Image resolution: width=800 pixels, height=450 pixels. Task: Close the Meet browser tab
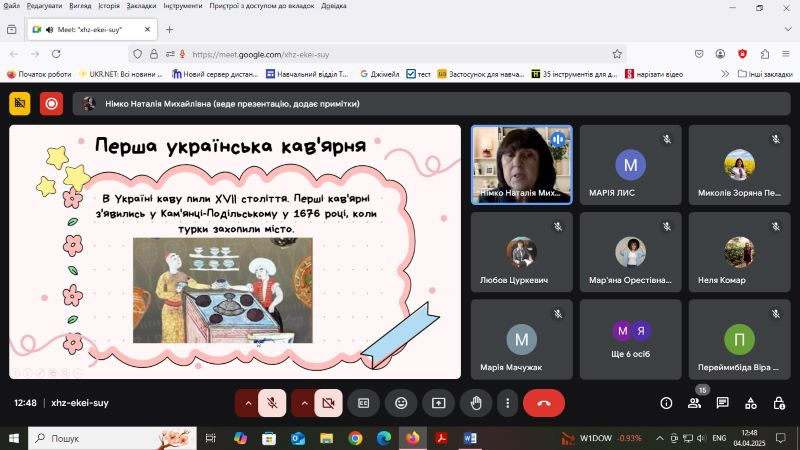point(147,30)
